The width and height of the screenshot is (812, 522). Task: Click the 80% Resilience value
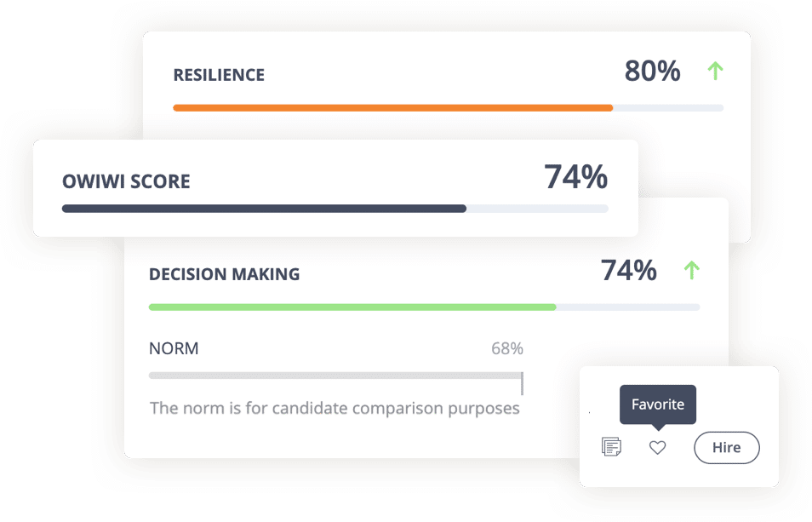click(x=652, y=72)
